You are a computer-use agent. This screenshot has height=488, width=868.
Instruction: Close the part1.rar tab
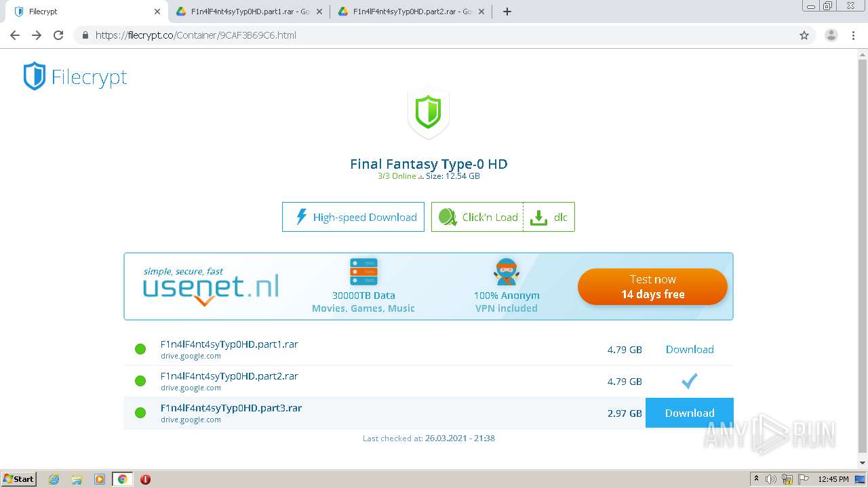(319, 12)
